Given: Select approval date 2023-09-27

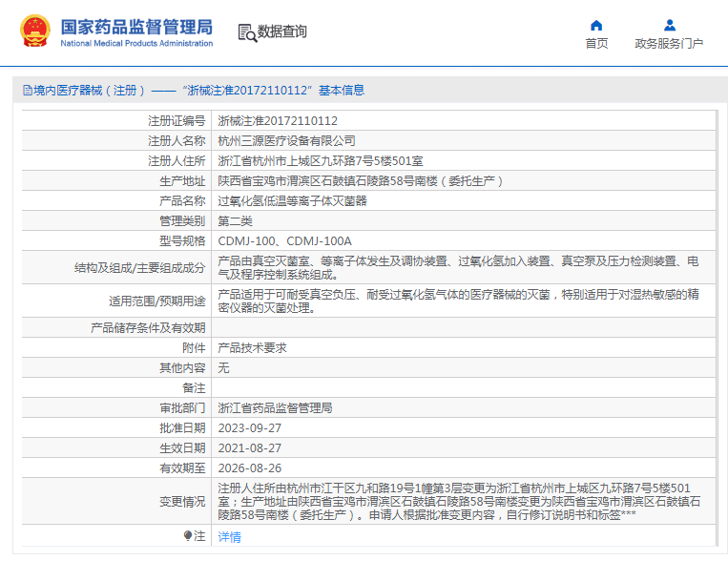Looking at the screenshot, I should pyautogui.click(x=250, y=427).
